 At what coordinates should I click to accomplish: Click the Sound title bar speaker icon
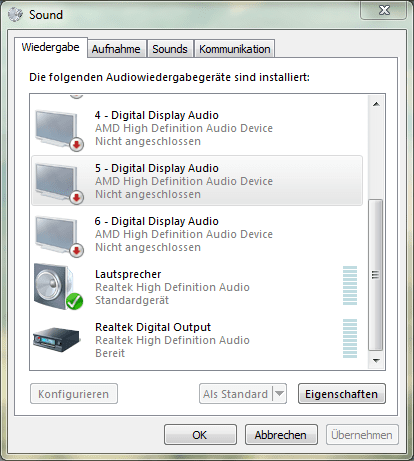[x=15, y=15]
